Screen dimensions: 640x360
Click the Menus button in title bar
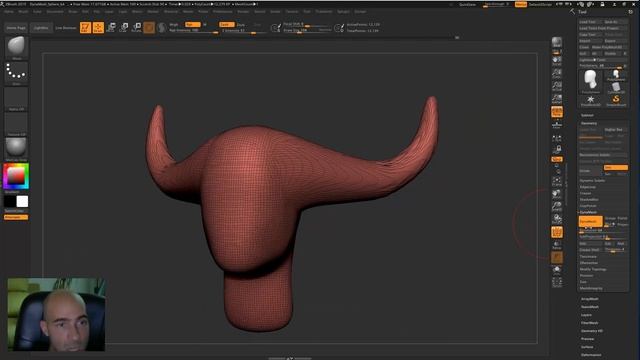pyautogui.click(x=520, y=4)
